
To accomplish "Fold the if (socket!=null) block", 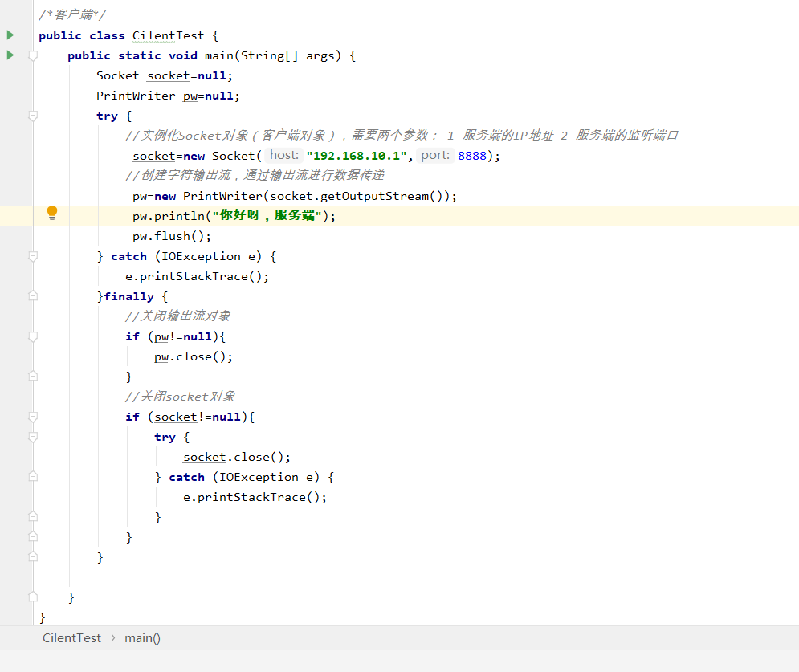I will 33,417.
